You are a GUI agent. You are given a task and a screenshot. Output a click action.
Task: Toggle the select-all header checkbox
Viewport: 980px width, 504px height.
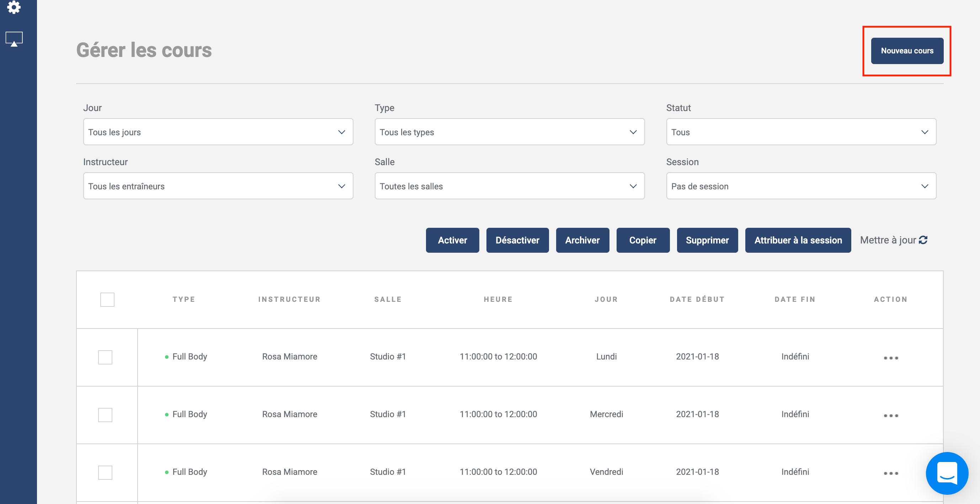point(107,299)
